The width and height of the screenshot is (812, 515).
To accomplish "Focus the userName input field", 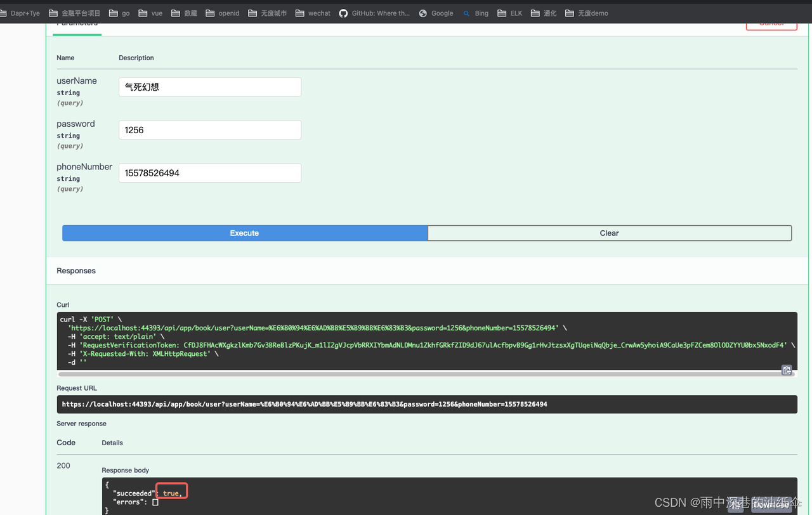I will coord(210,87).
